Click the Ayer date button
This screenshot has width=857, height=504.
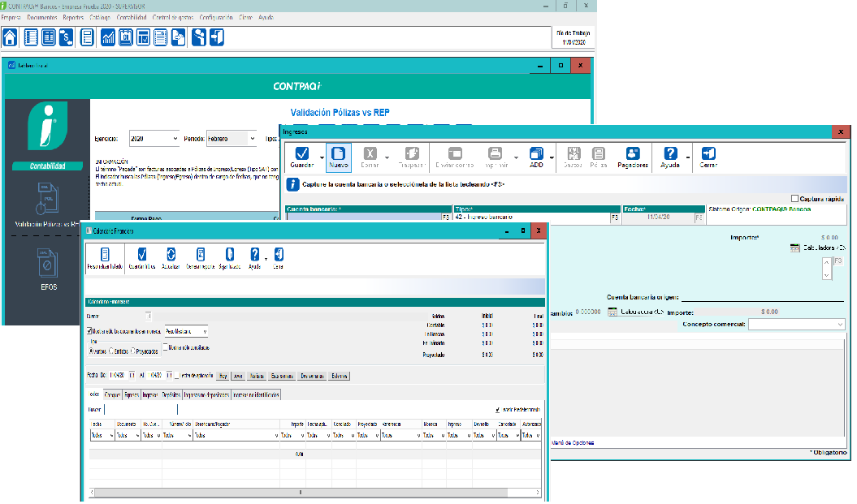(x=238, y=377)
